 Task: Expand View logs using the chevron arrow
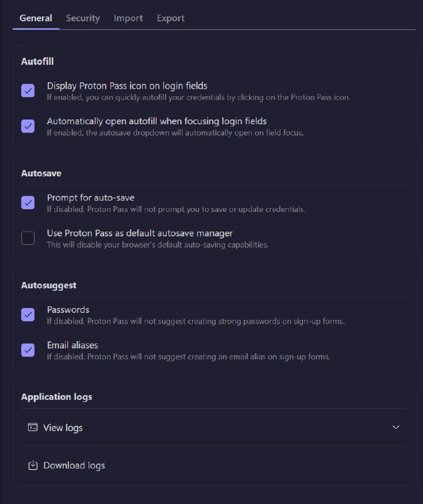(x=396, y=427)
